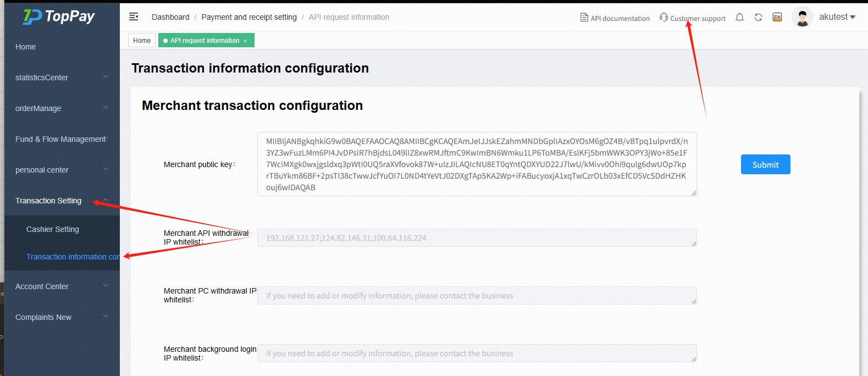This screenshot has width=868, height=376.
Task: Collapse the sidebar with the hamburger icon
Action: (134, 17)
